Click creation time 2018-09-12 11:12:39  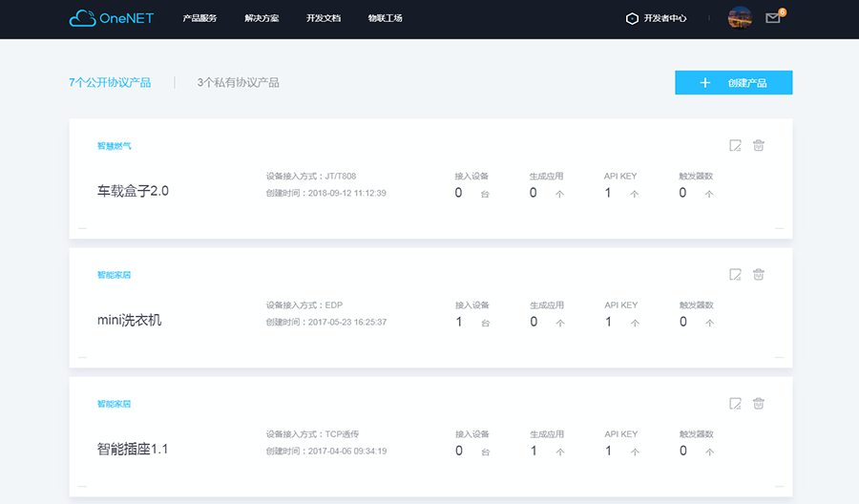pyautogui.click(x=346, y=194)
